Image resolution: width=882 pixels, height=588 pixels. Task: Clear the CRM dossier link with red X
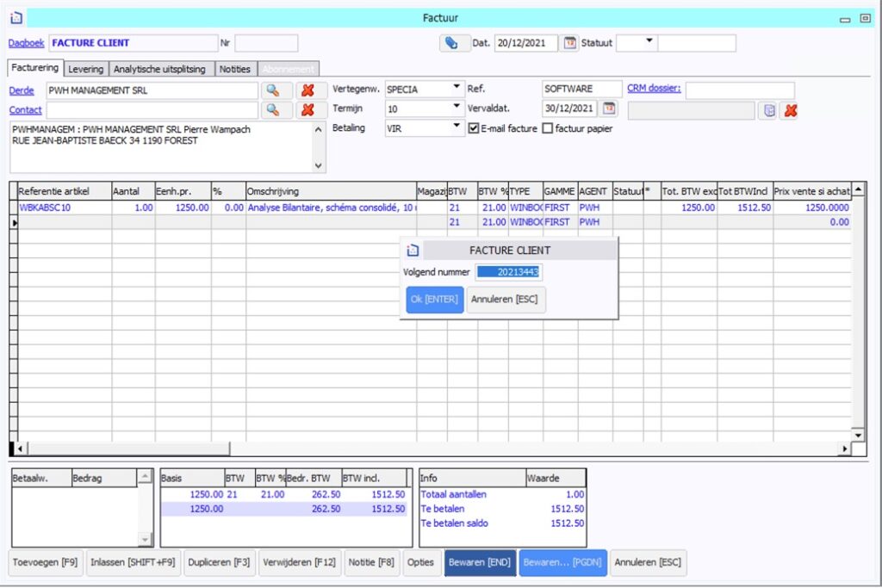point(791,111)
